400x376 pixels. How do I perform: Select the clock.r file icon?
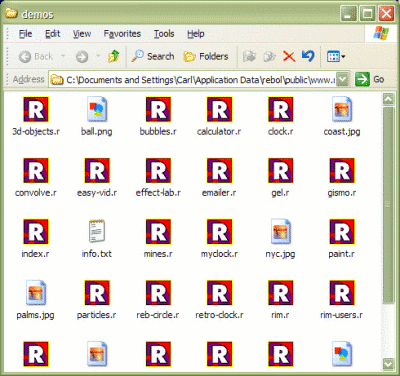[x=280, y=109]
